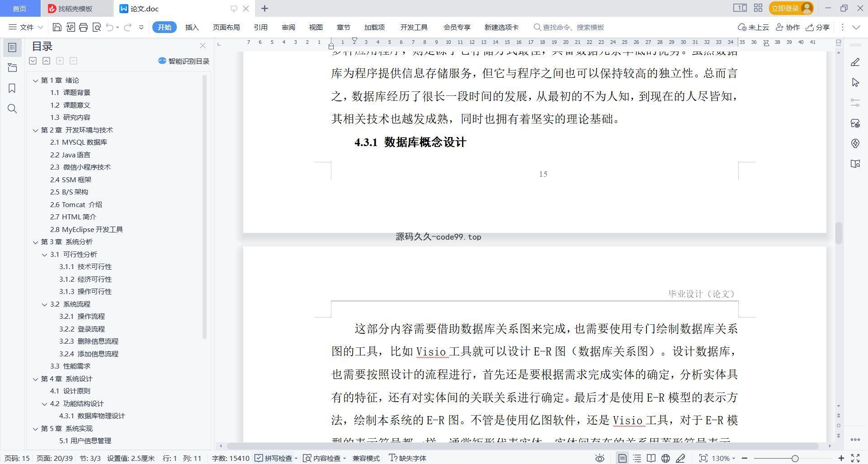The width and height of the screenshot is (868, 464).
Task: Collapse 4.2 功能结构设计 node
Action: coord(44,404)
